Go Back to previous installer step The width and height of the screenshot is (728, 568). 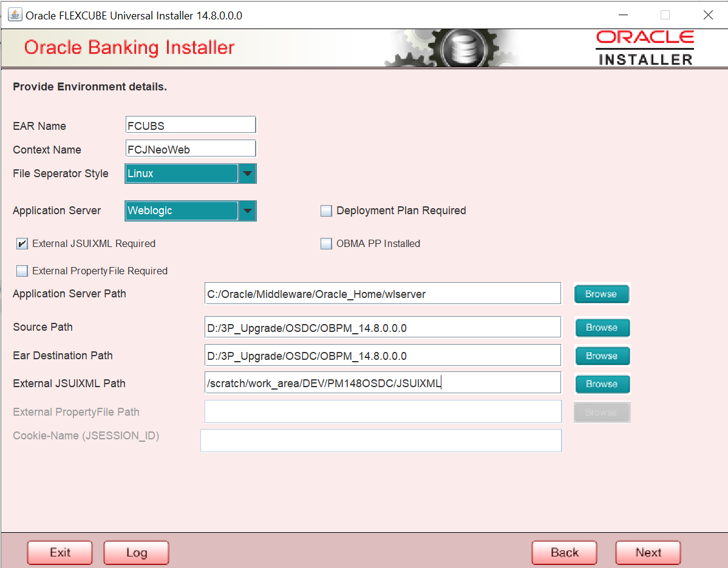tap(565, 553)
